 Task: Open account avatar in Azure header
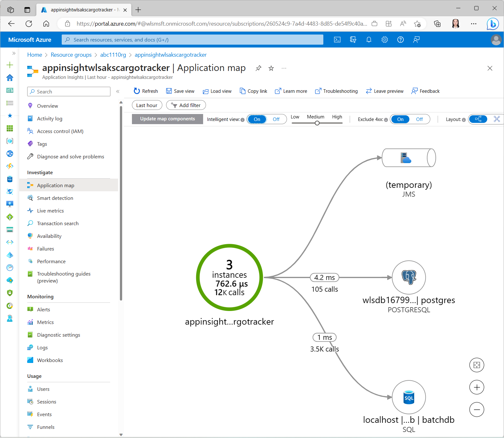tap(496, 40)
